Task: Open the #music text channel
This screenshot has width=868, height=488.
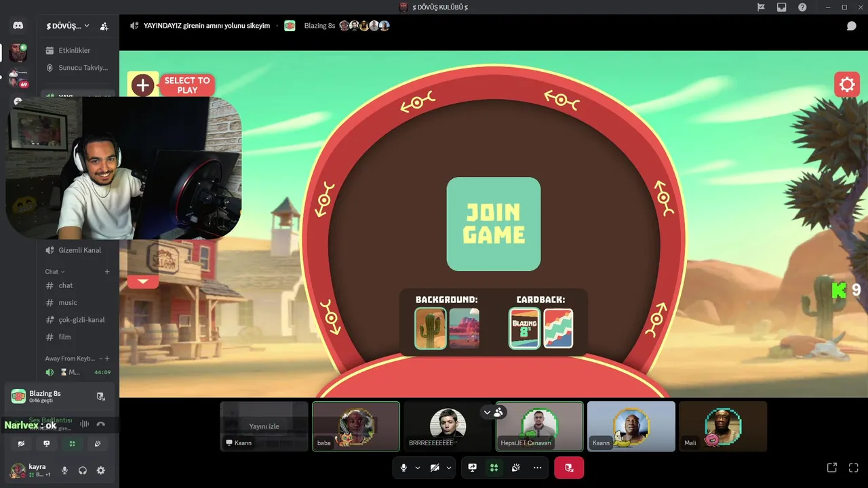Action: tap(77, 302)
